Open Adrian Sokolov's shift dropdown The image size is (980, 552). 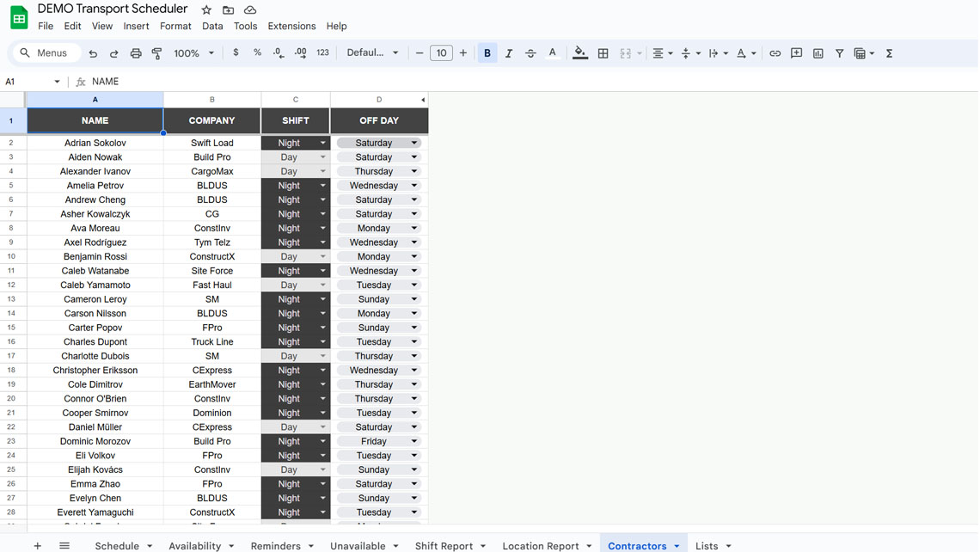[x=322, y=143]
